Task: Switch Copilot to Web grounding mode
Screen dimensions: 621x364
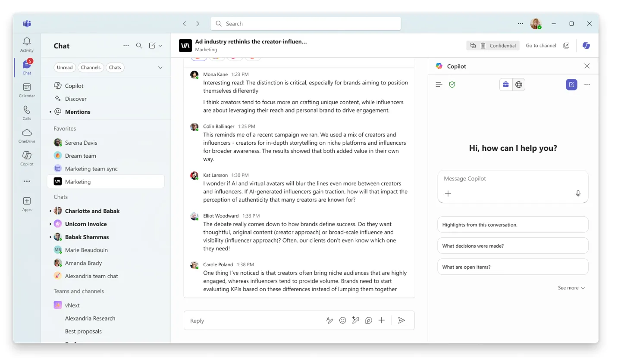Action: [x=519, y=84]
